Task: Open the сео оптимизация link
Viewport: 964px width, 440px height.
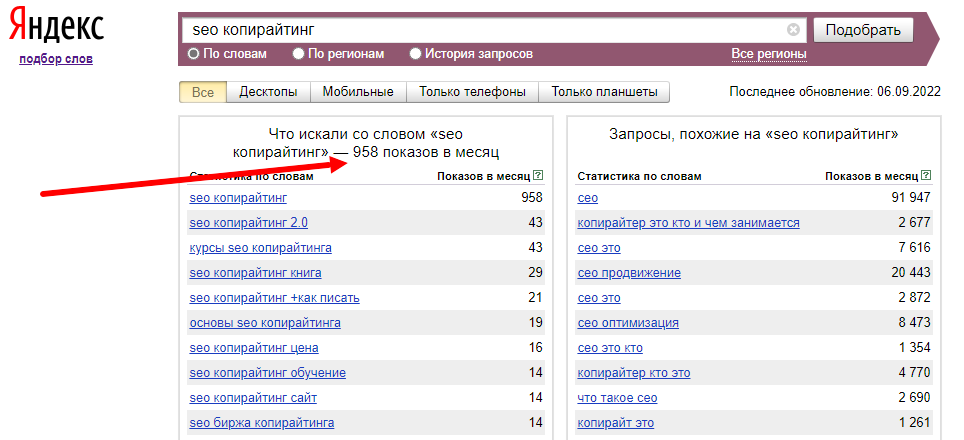Action: (628, 323)
